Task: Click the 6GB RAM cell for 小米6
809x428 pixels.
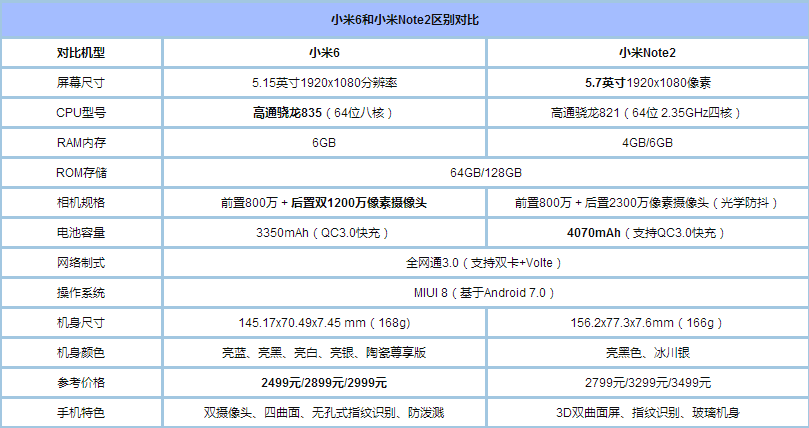Action: [325, 142]
